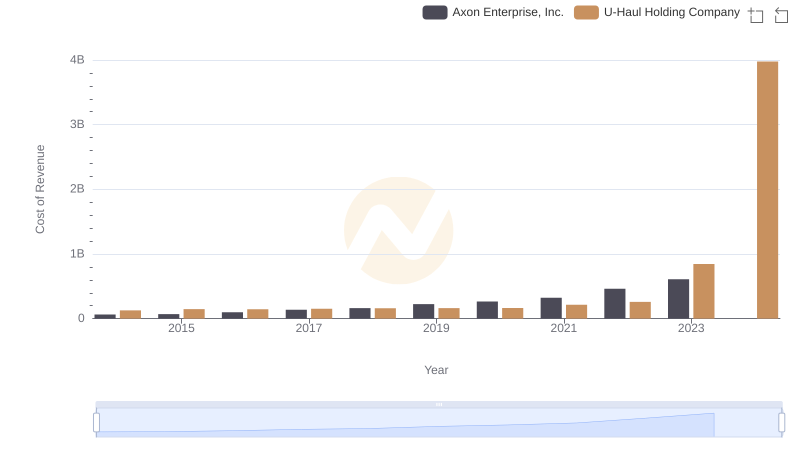Click the Axon dark legend swatch
The image size is (800, 461).
coord(435,12)
